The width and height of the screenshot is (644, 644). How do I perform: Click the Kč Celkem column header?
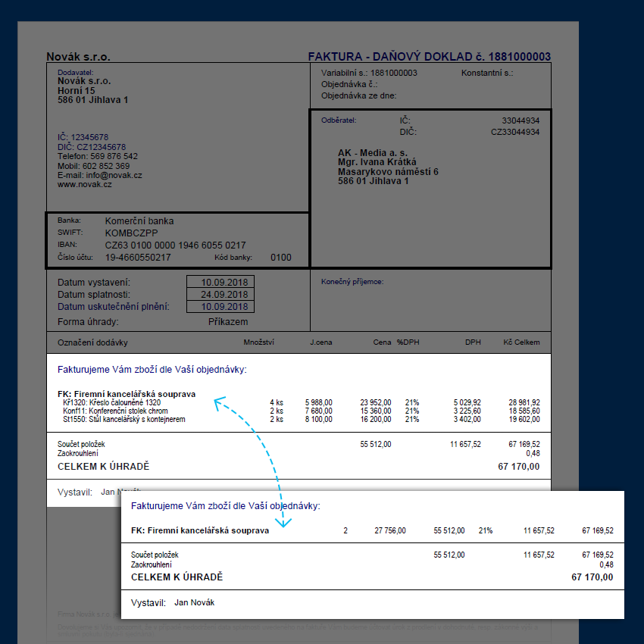pyautogui.click(x=521, y=342)
